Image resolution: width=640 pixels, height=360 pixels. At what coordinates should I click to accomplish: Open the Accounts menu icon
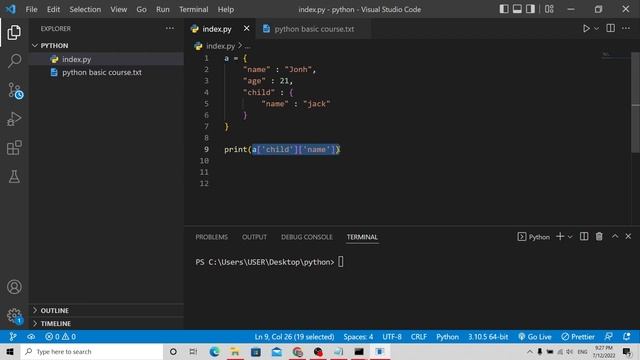14,287
